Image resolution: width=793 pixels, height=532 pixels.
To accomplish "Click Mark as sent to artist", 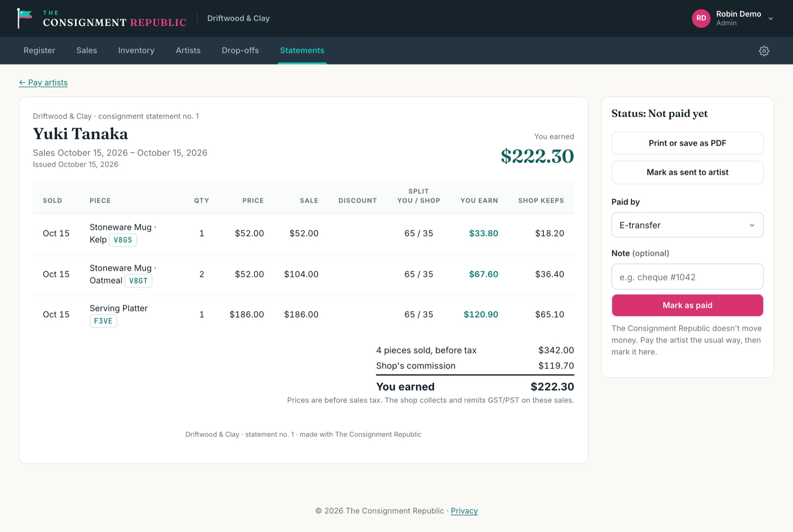I will [687, 172].
